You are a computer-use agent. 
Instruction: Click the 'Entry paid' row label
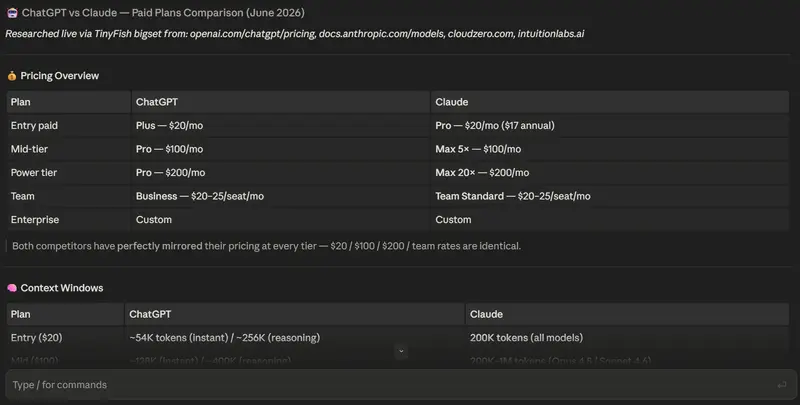(x=34, y=125)
